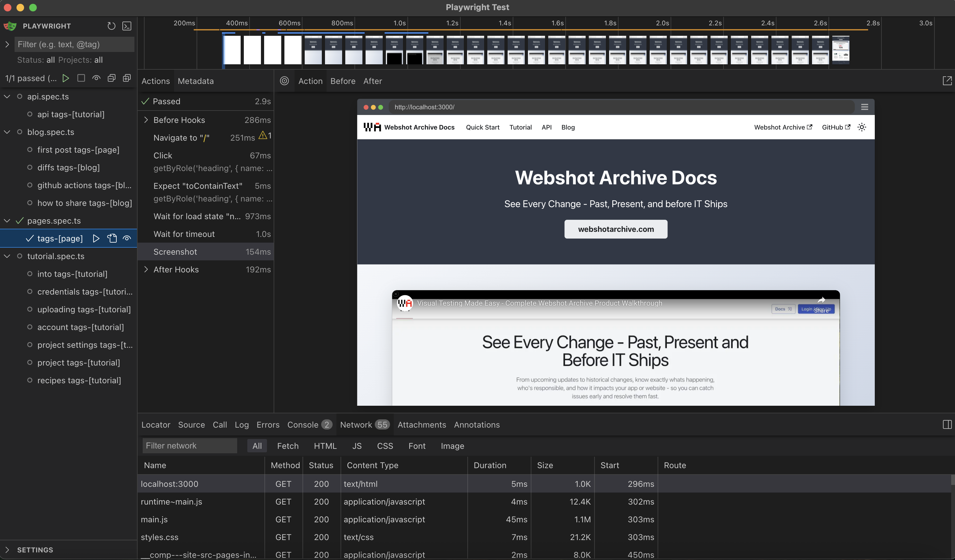Click the 1.0s mark on the timeline
Image resolution: width=955 pixels, height=560 pixels.
400,23
